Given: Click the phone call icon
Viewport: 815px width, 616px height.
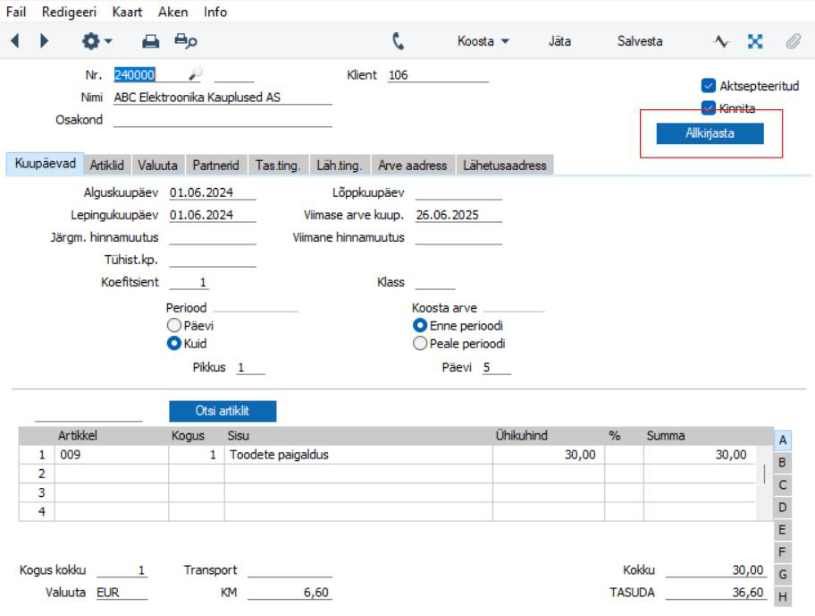Looking at the screenshot, I should (x=398, y=41).
